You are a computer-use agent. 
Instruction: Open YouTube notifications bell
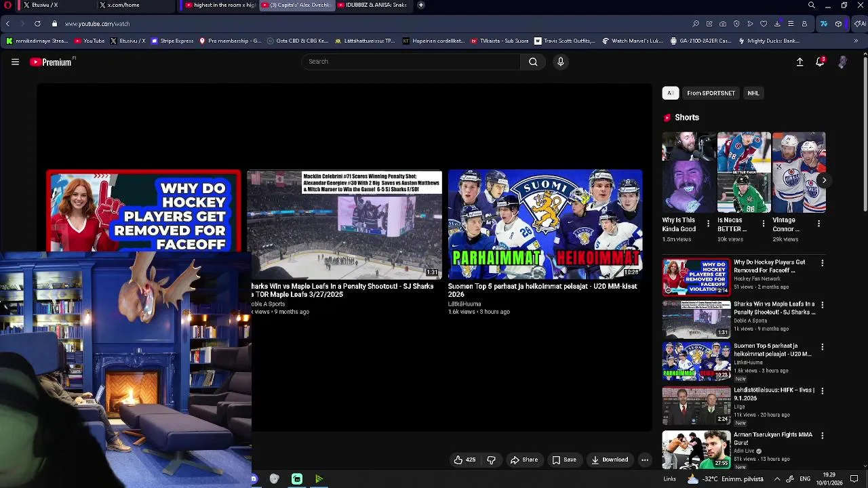pyautogui.click(x=820, y=62)
